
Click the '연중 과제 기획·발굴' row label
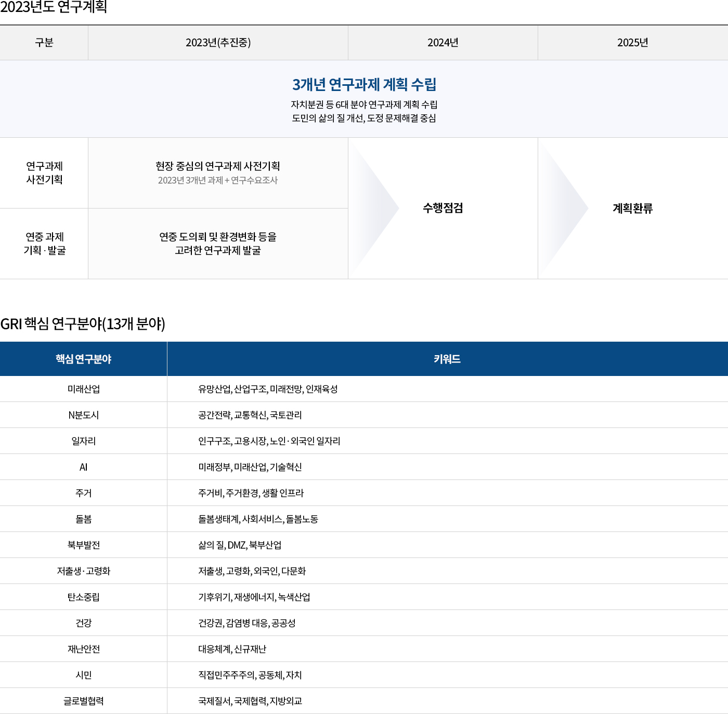[x=44, y=243]
